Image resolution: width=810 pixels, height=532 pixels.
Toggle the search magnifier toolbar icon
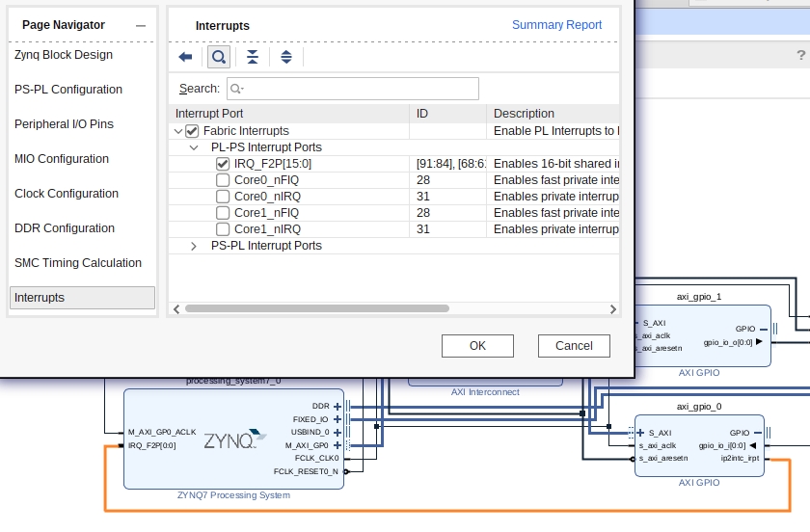(219, 57)
